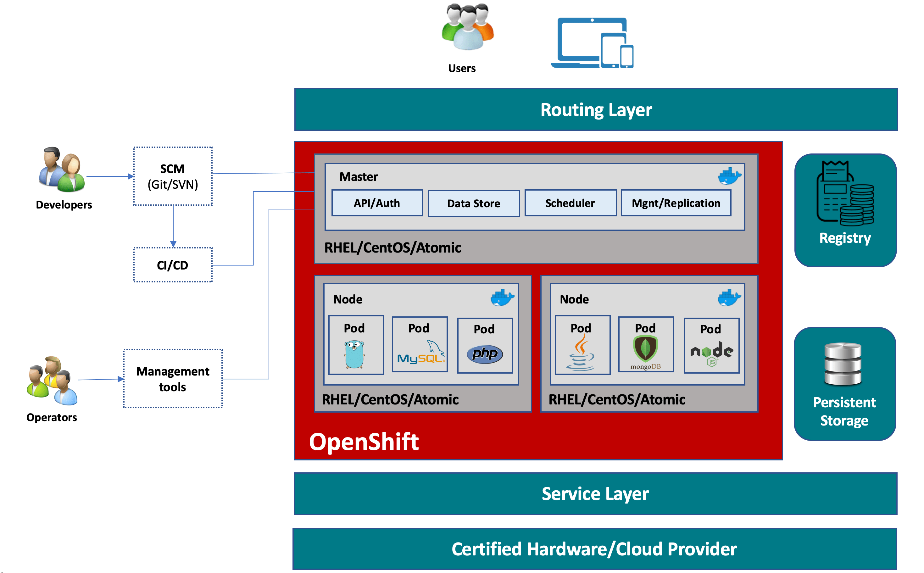Click the Persistent Storage database cylinder icon
This screenshot has height=573, width=924.
(843, 364)
